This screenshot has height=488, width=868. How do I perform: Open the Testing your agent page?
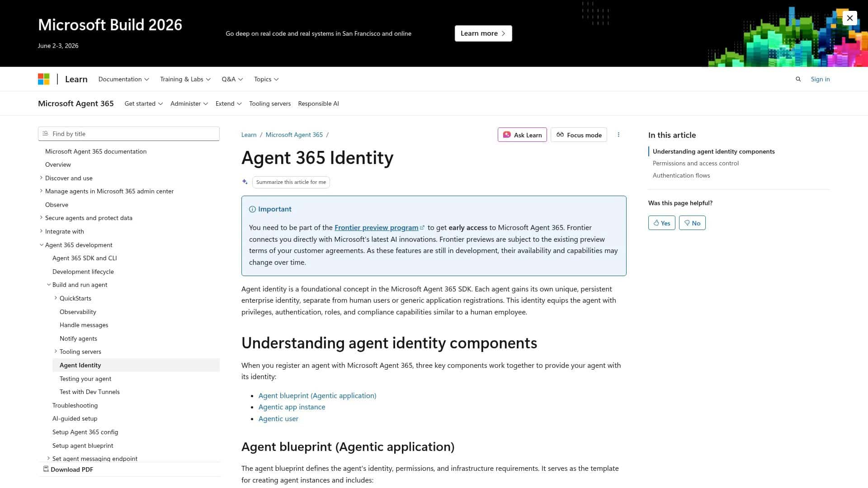pos(85,378)
